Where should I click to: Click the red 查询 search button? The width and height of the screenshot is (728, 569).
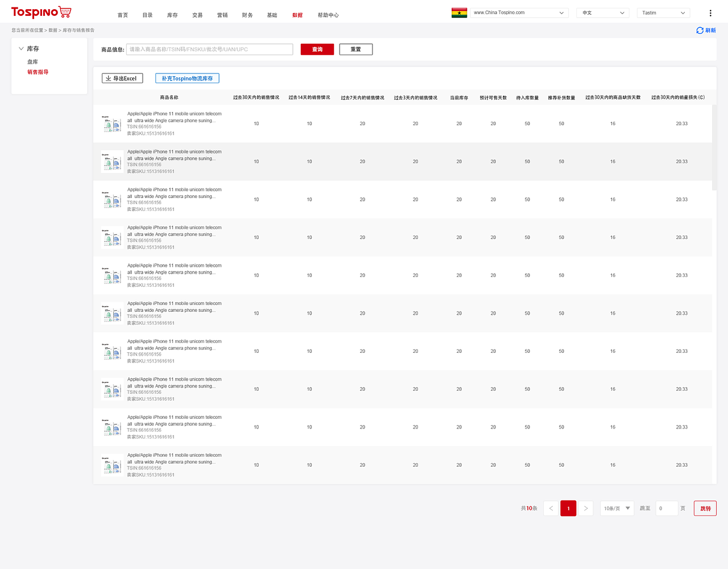(x=317, y=50)
